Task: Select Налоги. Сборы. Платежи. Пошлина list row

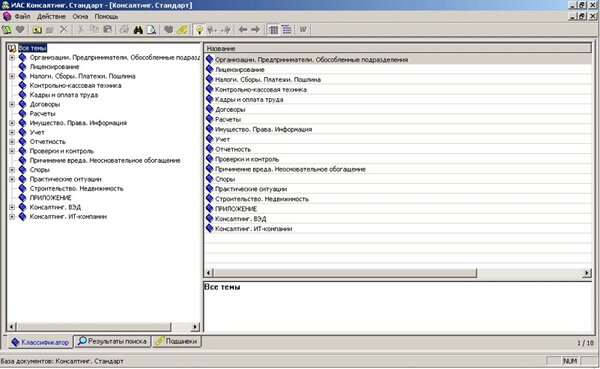Action: [x=398, y=79]
